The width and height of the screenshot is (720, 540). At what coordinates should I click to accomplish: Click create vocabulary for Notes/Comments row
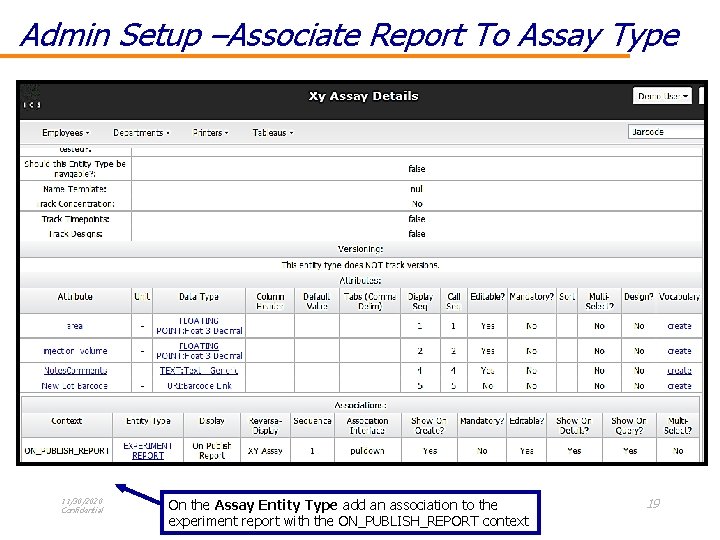[x=679, y=370]
